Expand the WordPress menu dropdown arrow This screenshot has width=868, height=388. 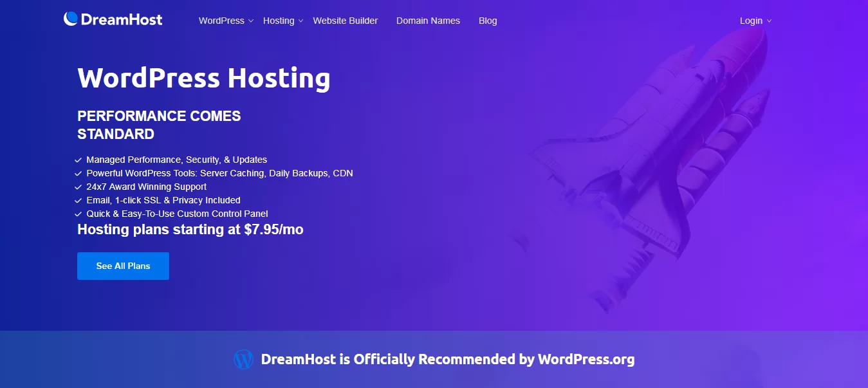[x=251, y=21]
